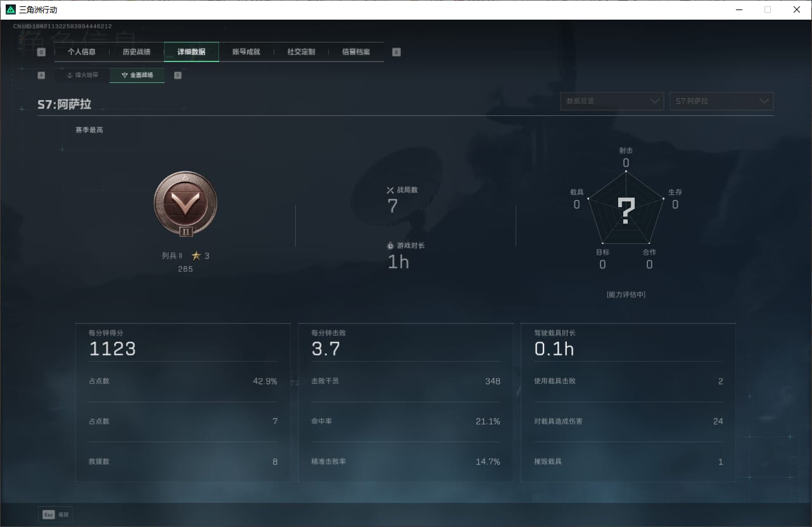Screen dimensions: 812x527
Task: Open the 数据总览 dropdown
Action: coord(612,101)
